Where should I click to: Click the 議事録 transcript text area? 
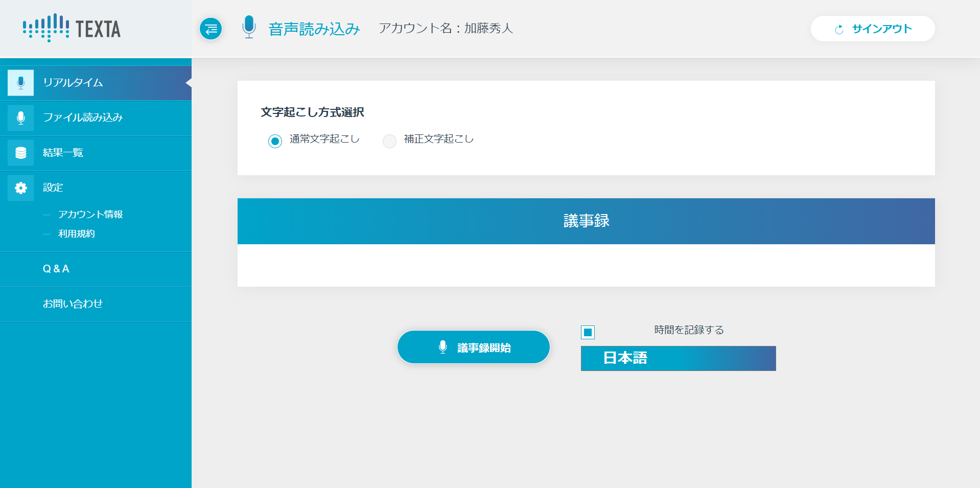click(586, 265)
